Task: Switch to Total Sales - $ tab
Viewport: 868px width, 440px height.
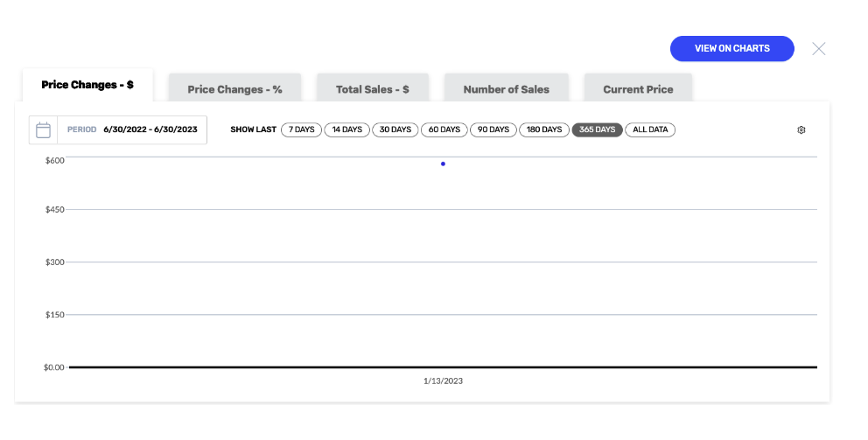Action: (373, 89)
